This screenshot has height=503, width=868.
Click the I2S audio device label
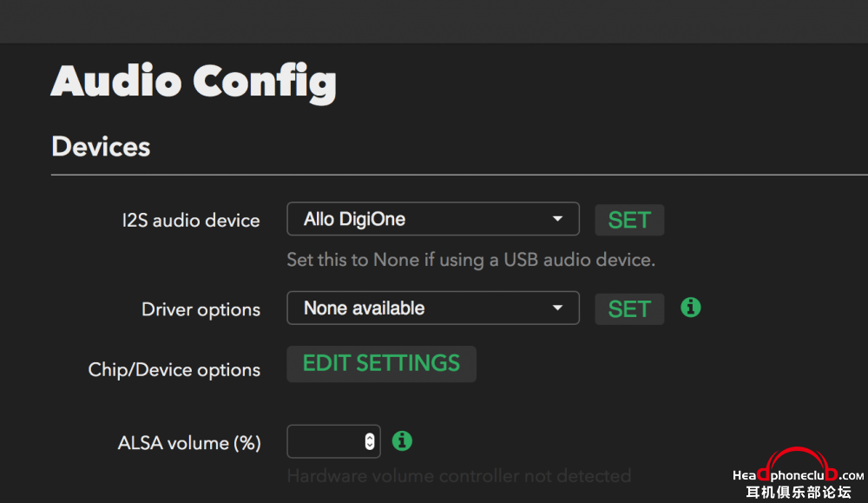pos(191,221)
